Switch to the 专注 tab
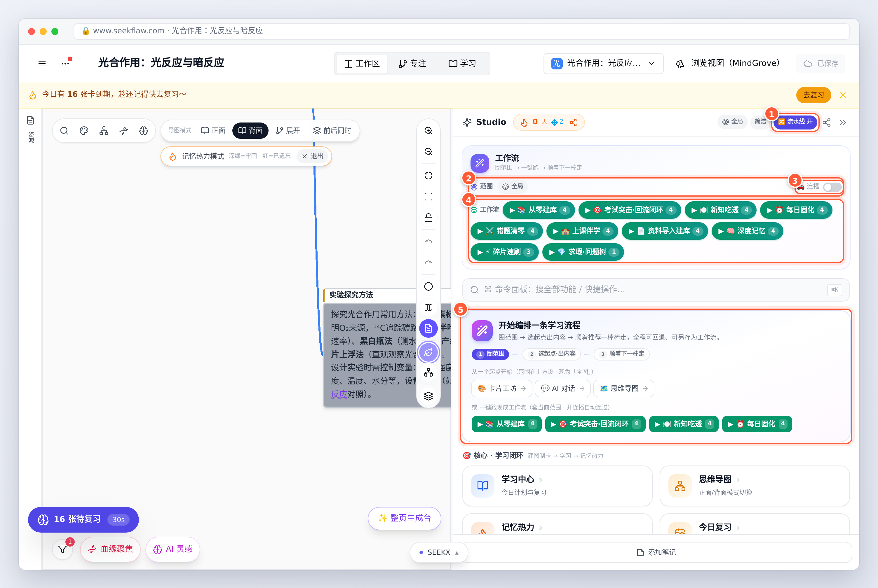Viewport: 878px width, 588px height. click(412, 64)
